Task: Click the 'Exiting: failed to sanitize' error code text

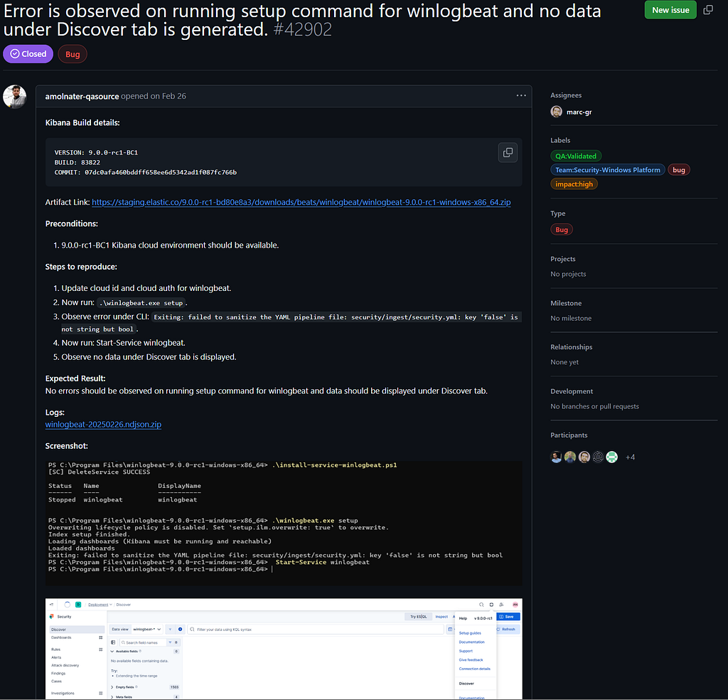Action: [336, 317]
